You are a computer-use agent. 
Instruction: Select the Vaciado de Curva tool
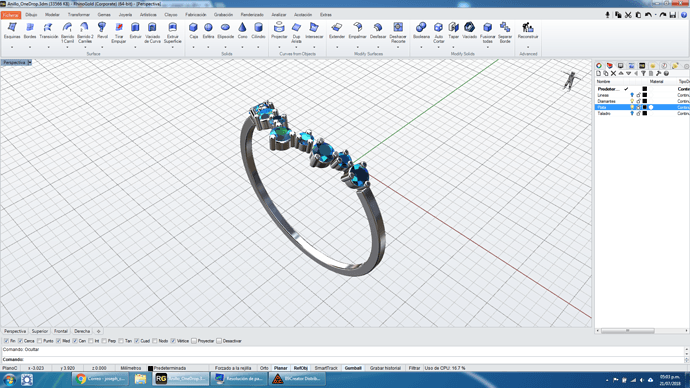152,33
